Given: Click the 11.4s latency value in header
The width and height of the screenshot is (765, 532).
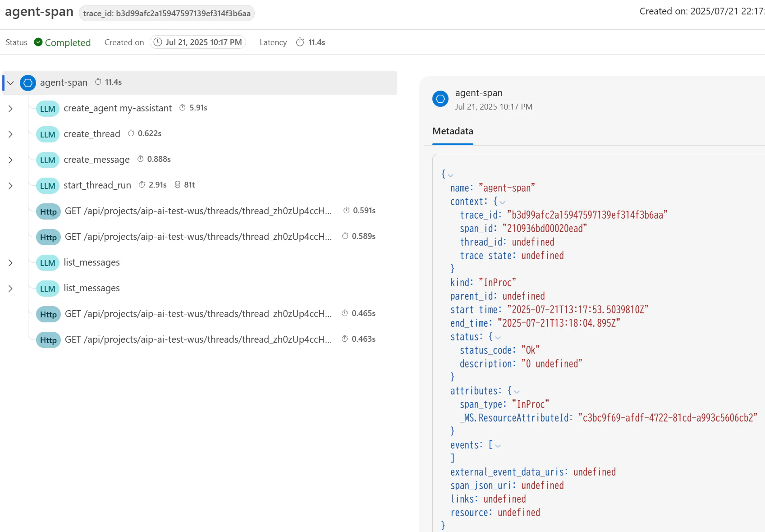Looking at the screenshot, I should [x=317, y=42].
